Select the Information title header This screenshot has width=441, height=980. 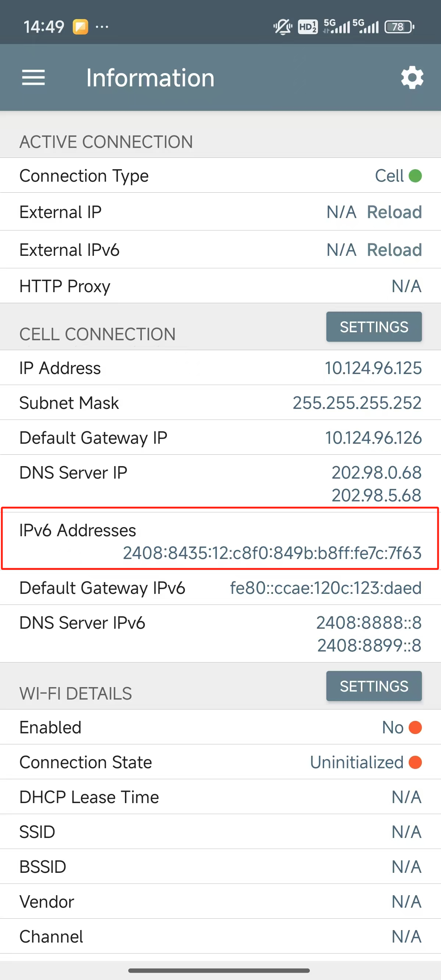(x=150, y=77)
